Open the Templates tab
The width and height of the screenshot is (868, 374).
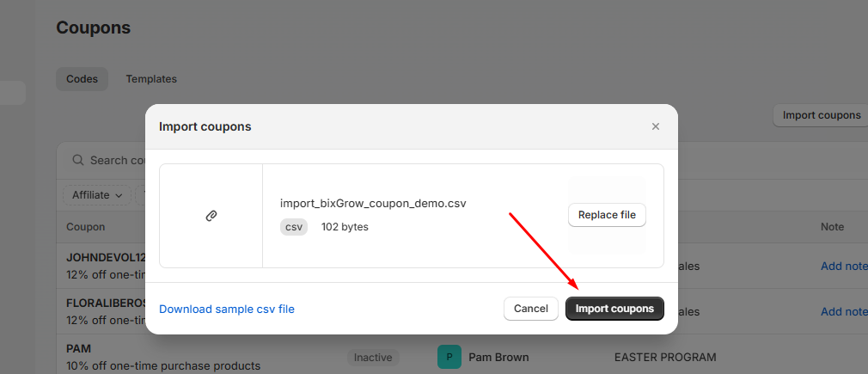click(x=151, y=79)
